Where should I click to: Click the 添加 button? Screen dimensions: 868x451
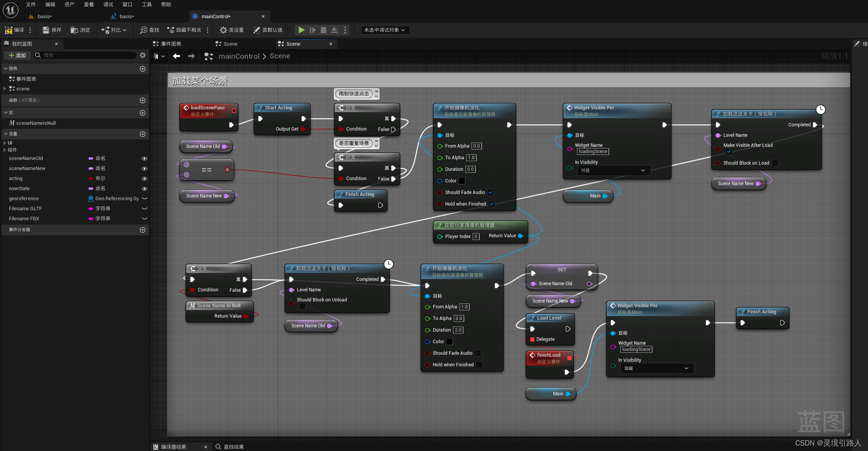[x=17, y=55]
